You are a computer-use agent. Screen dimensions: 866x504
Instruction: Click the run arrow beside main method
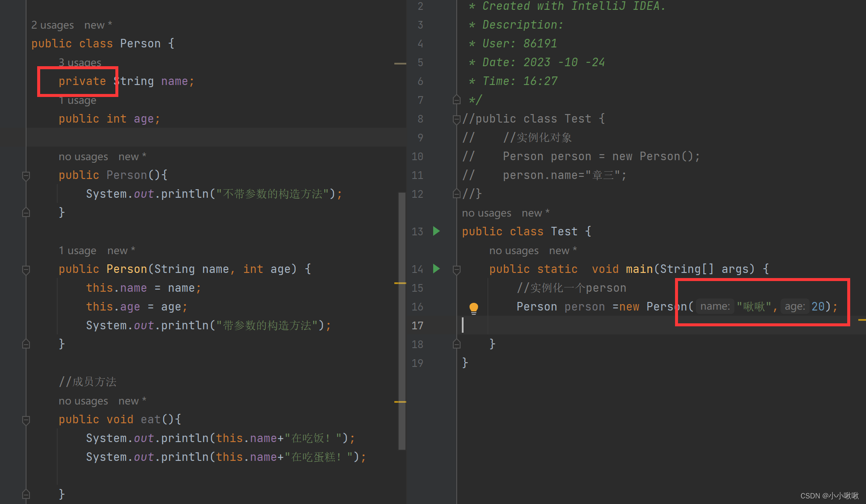pos(436,269)
